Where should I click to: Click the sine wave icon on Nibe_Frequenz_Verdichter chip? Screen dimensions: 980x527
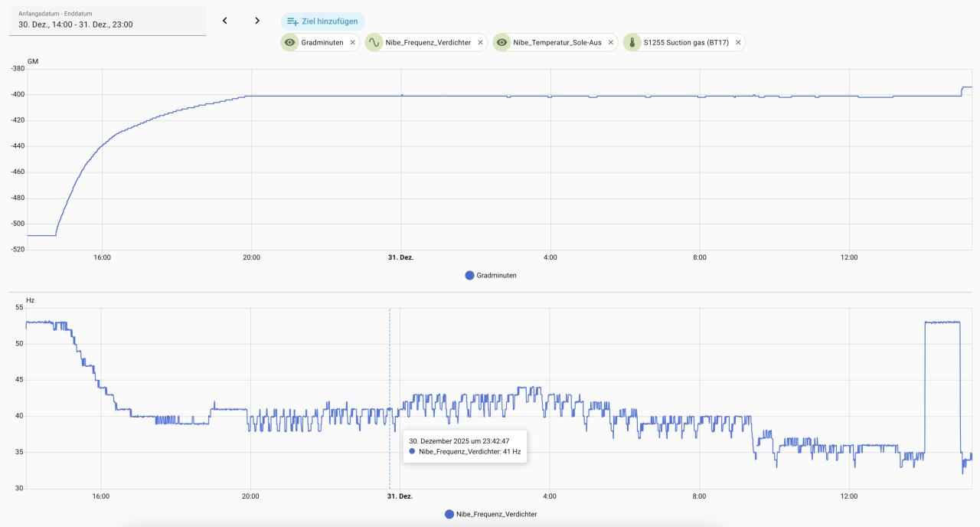pyautogui.click(x=374, y=43)
